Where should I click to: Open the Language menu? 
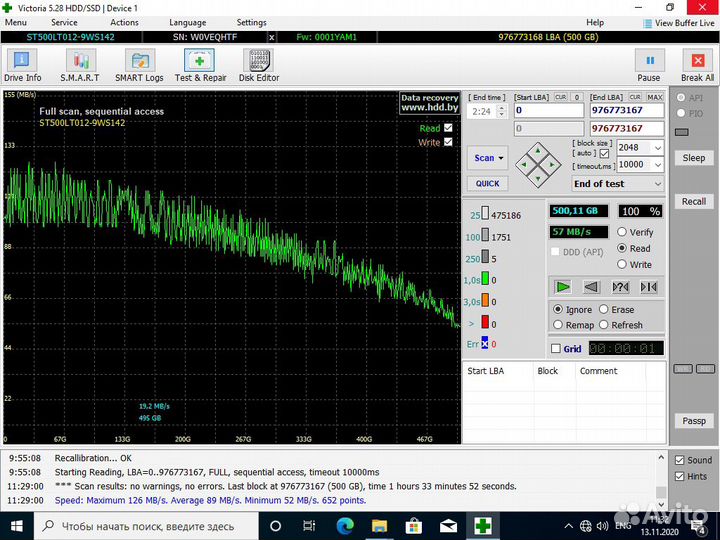tap(188, 22)
